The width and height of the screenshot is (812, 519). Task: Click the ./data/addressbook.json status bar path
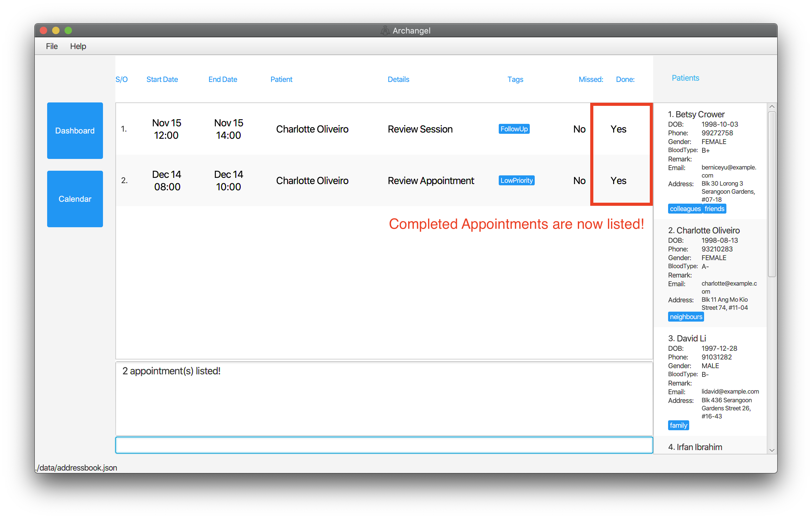[x=76, y=468]
